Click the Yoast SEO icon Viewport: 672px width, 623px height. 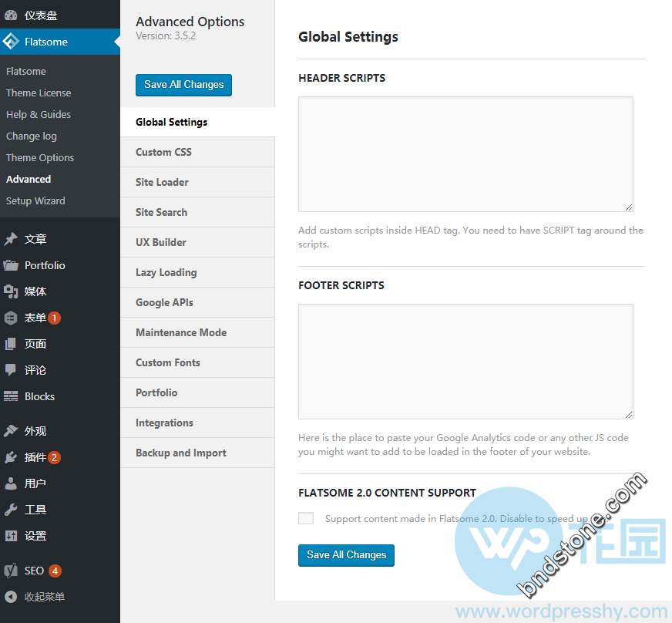point(11,571)
